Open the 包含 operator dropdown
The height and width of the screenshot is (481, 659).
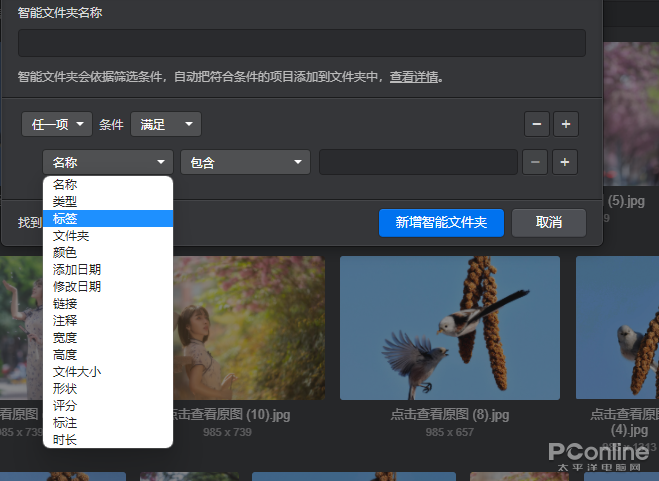coord(245,162)
